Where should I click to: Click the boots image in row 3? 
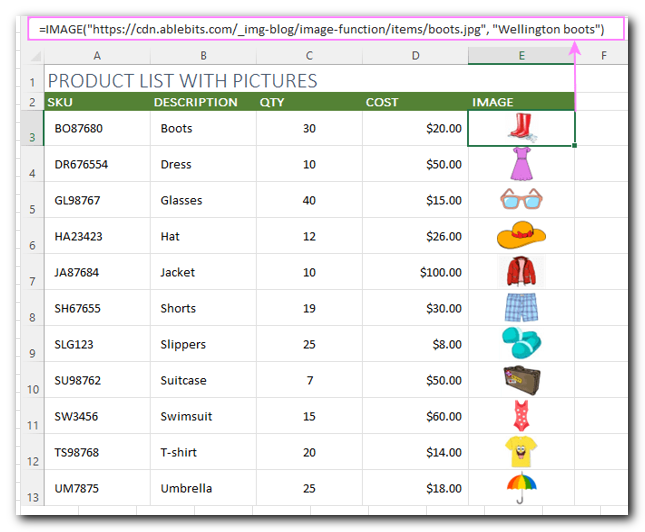(522, 128)
